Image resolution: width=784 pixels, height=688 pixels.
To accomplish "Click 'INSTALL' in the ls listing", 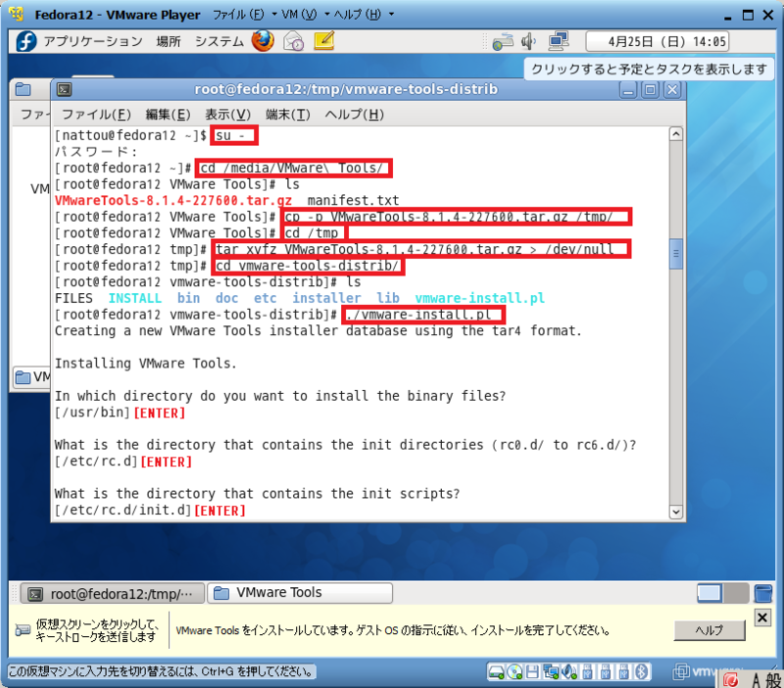I will (135, 298).
